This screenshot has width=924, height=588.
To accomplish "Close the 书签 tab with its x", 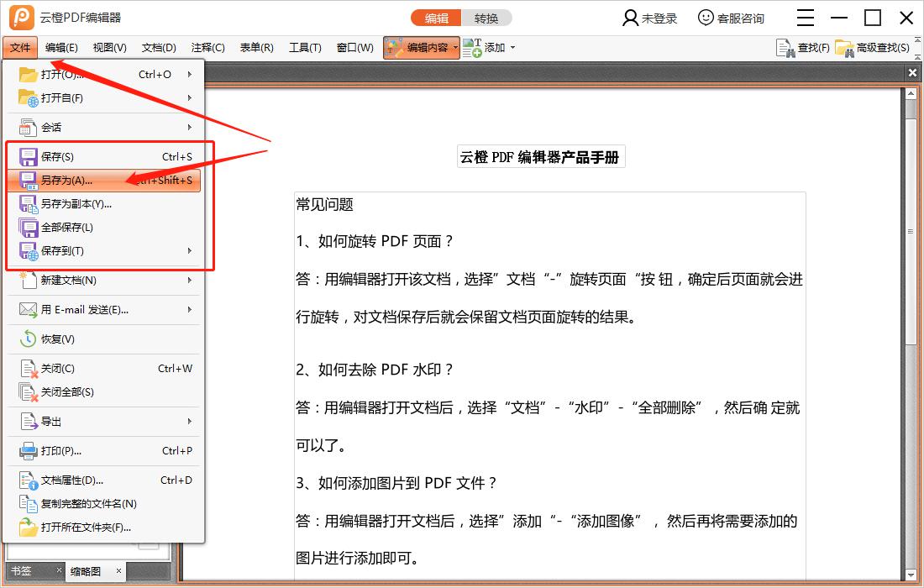I will pos(59,570).
